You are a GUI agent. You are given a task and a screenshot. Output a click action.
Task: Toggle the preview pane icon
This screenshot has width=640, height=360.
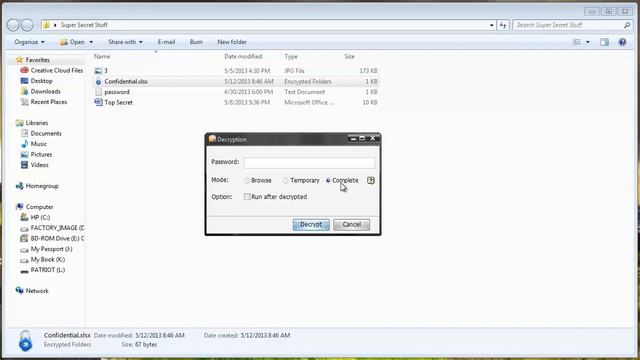(604, 42)
